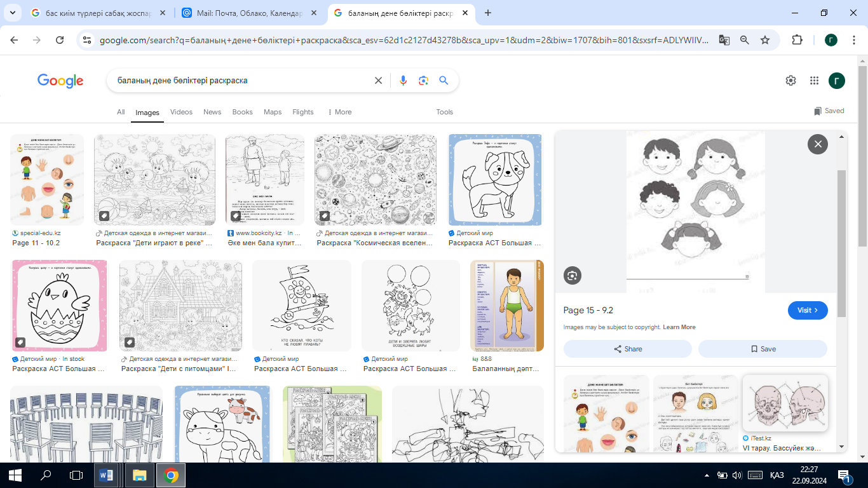Open the puppy coloring page image
868x488 pixels.
495,180
